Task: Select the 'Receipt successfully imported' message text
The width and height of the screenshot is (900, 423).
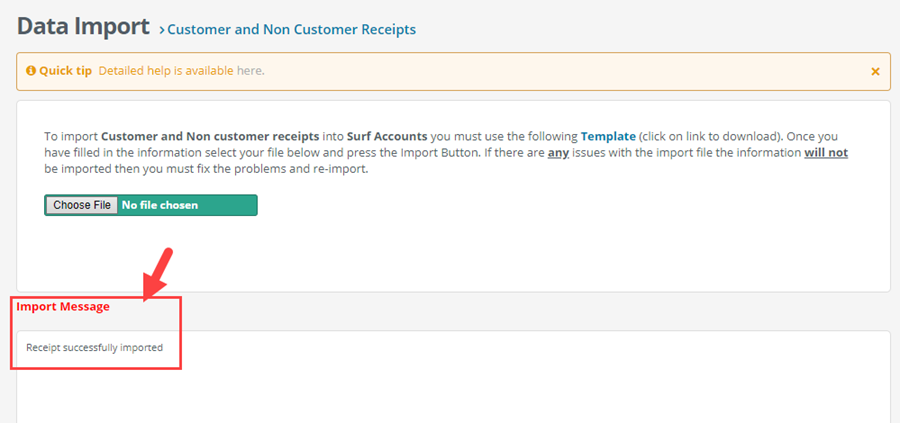Action: [95, 347]
